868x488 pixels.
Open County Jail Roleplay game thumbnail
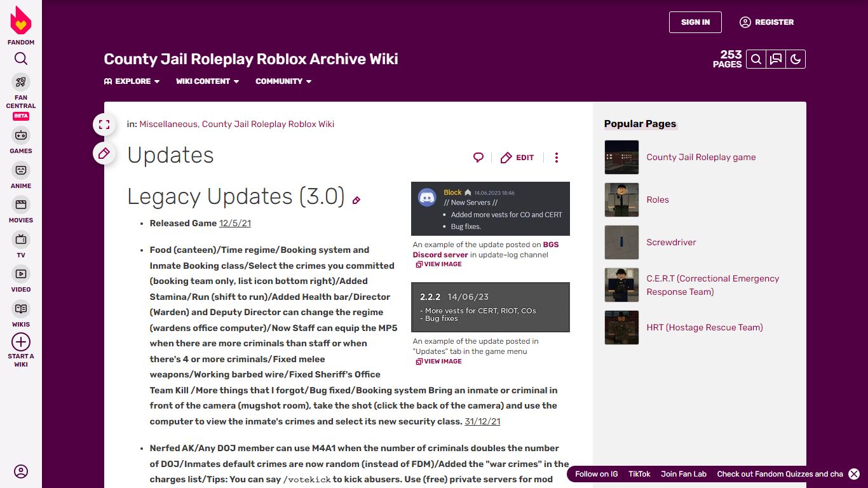tap(621, 157)
